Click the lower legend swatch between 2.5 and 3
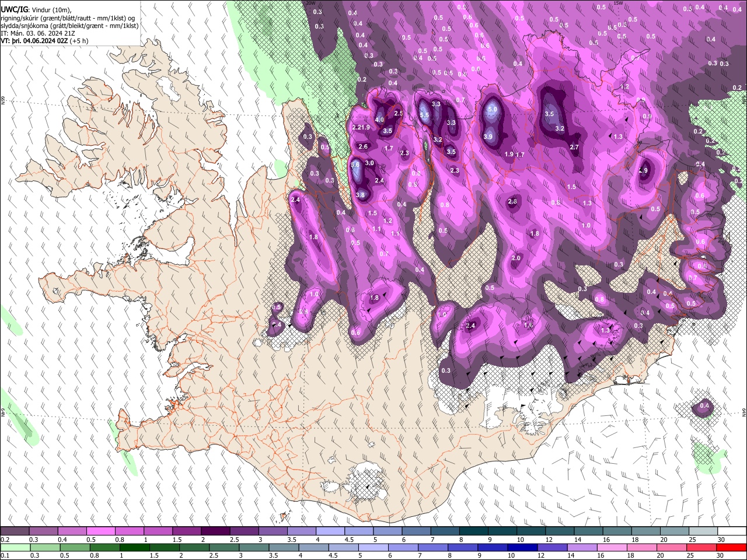This screenshot has height=560, width=747. pyautogui.click(x=224, y=548)
